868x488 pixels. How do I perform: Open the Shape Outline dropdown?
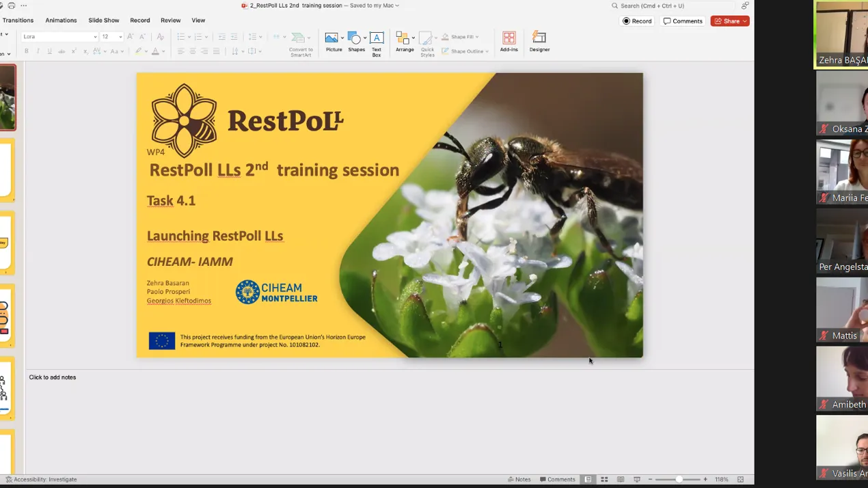pos(465,51)
